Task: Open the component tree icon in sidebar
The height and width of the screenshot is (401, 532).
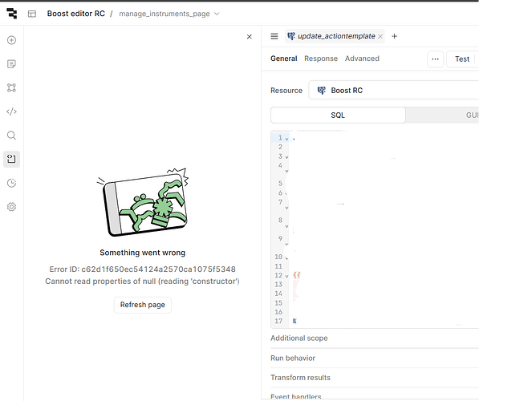Action: (11, 87)
